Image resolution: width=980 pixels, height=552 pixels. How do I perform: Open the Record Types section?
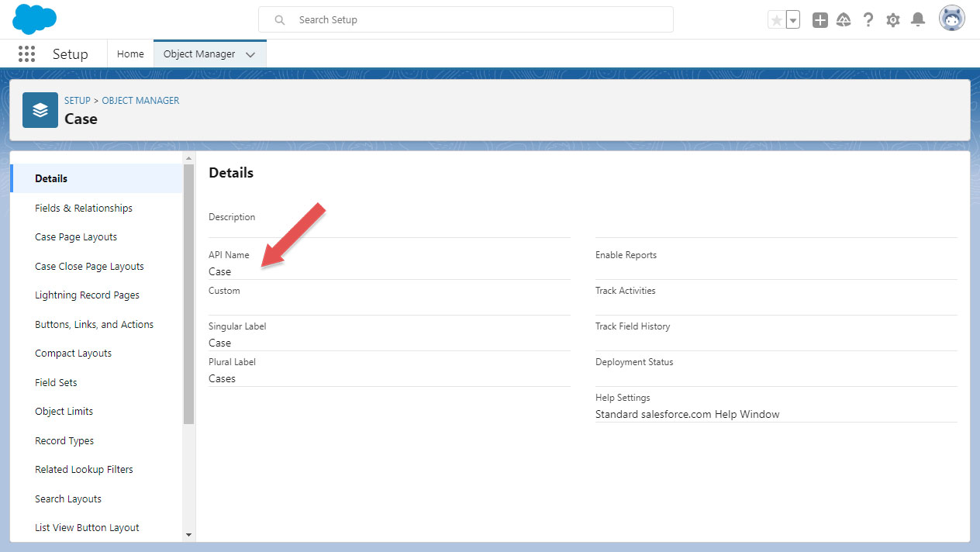click(64, 440)
